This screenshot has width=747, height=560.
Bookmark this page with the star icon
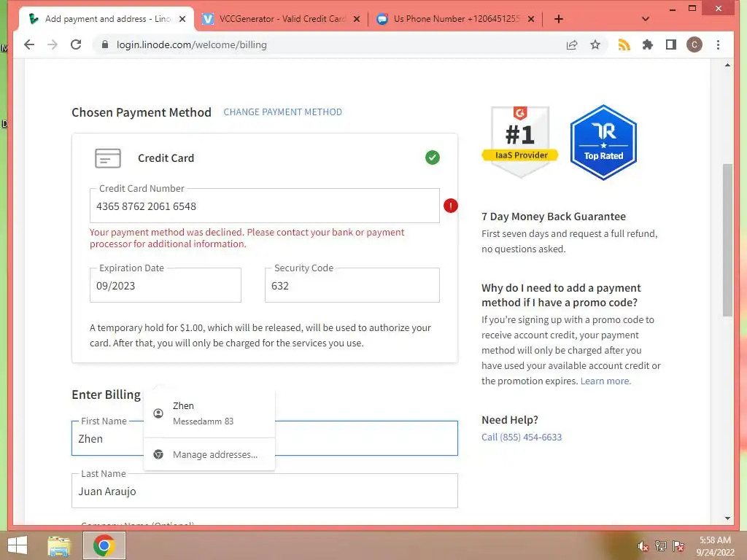coord(595,44)
